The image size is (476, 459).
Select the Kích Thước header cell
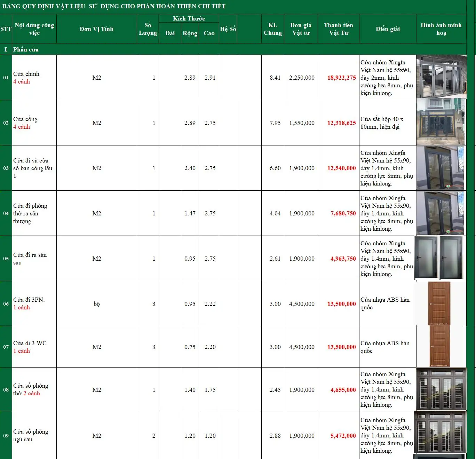point(190,18)
